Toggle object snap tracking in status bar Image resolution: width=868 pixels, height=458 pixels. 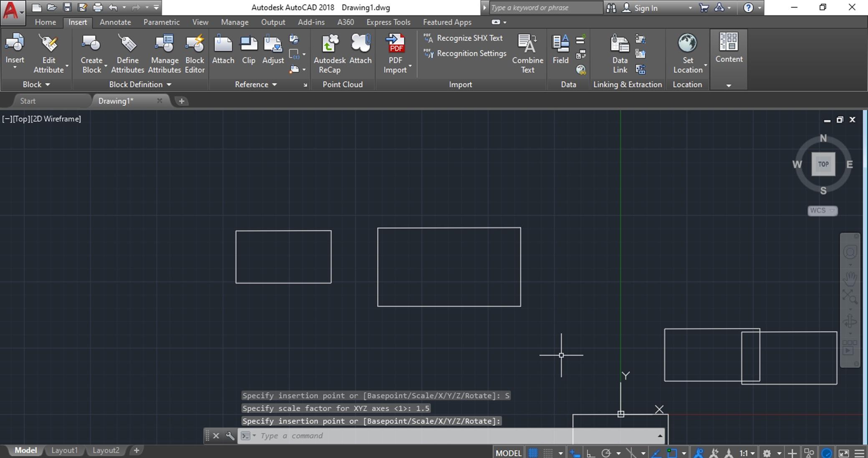(x=656, y=453)
